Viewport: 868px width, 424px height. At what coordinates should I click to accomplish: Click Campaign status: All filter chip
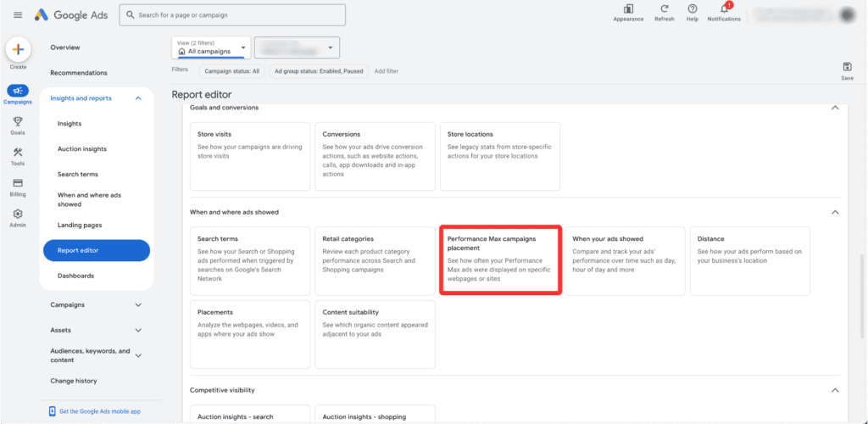tap(232, 71)
